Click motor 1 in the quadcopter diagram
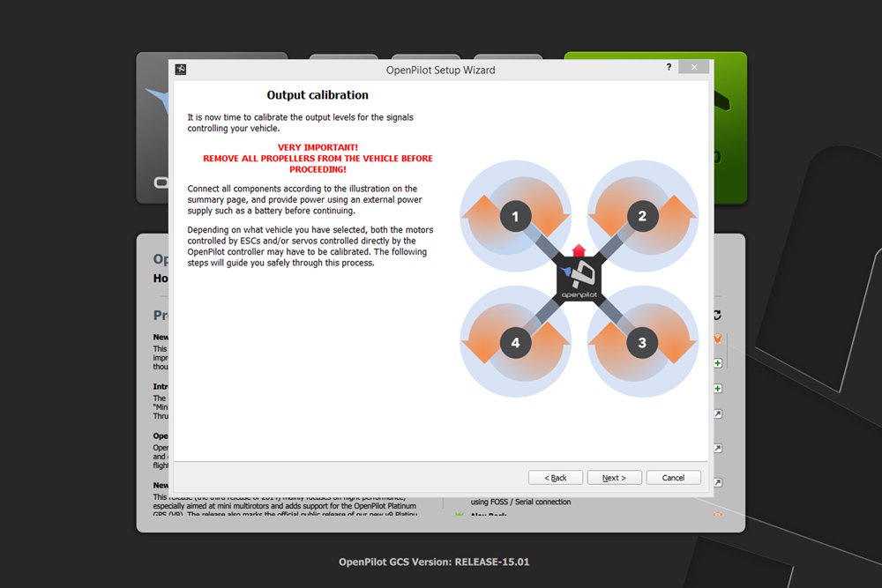 pyautogui.click(x=515, y=216)
